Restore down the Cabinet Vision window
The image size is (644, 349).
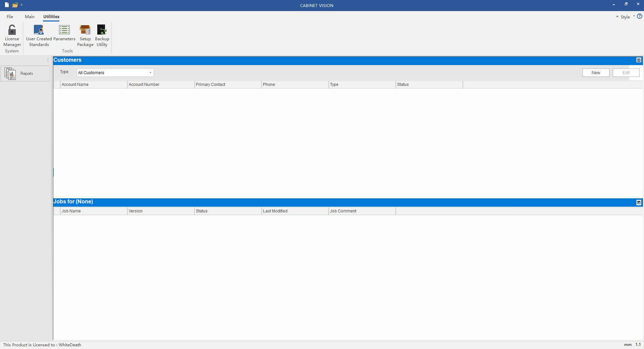(x=626, y=4)
